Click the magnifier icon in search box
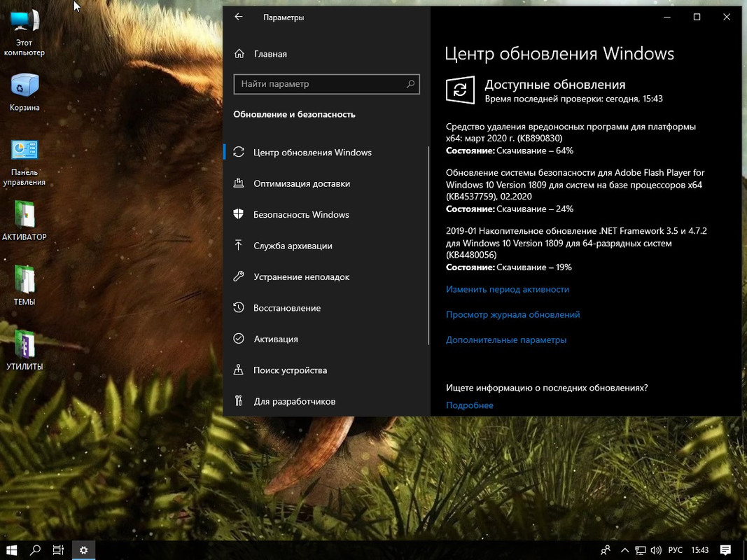The height and width of the screenshot is (560, 747). [410, 84]
